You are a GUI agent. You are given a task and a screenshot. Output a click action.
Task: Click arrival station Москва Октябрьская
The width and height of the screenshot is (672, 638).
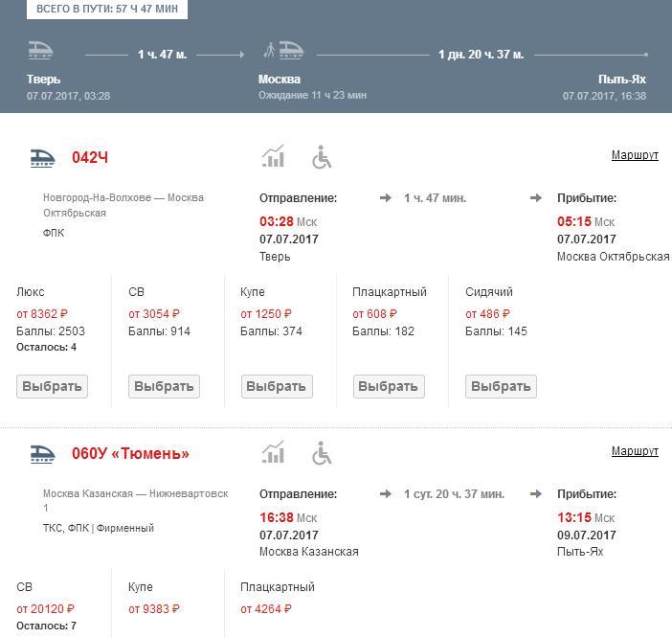point(614,257)
